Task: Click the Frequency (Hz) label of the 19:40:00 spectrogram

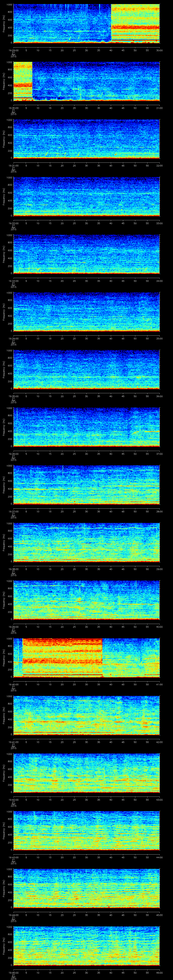Action: point(4,658)
